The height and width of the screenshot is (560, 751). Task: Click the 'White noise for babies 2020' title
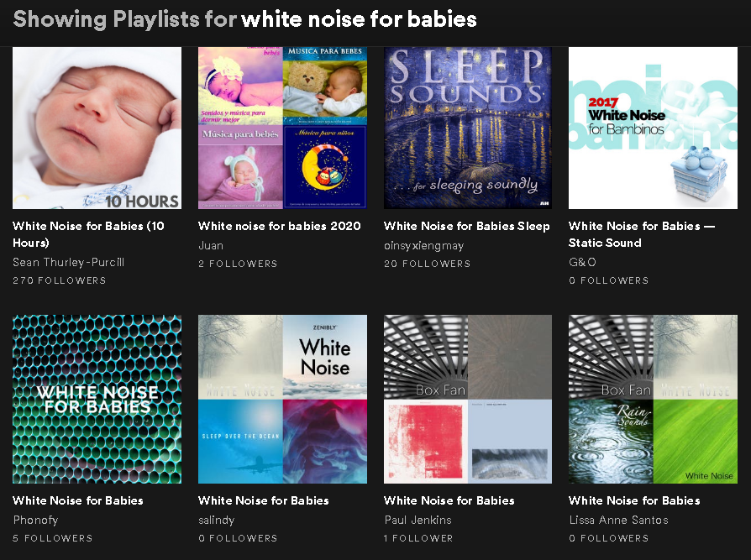[x=279, y=226]
